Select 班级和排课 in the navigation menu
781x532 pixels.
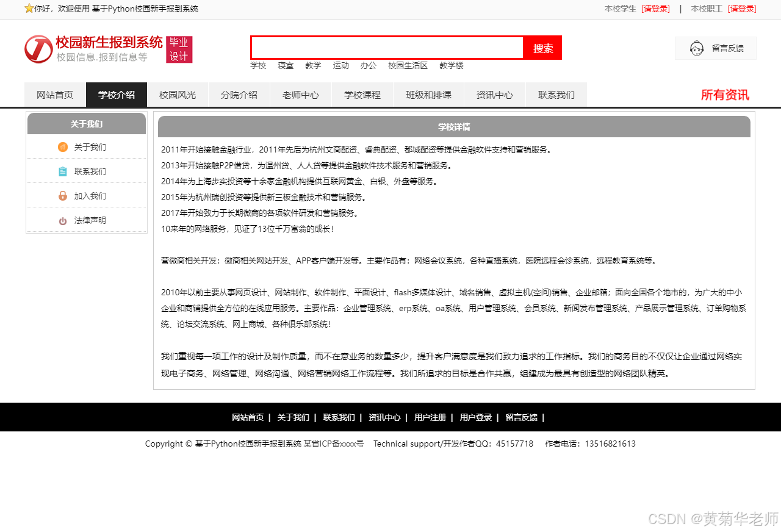pos(429,95)
